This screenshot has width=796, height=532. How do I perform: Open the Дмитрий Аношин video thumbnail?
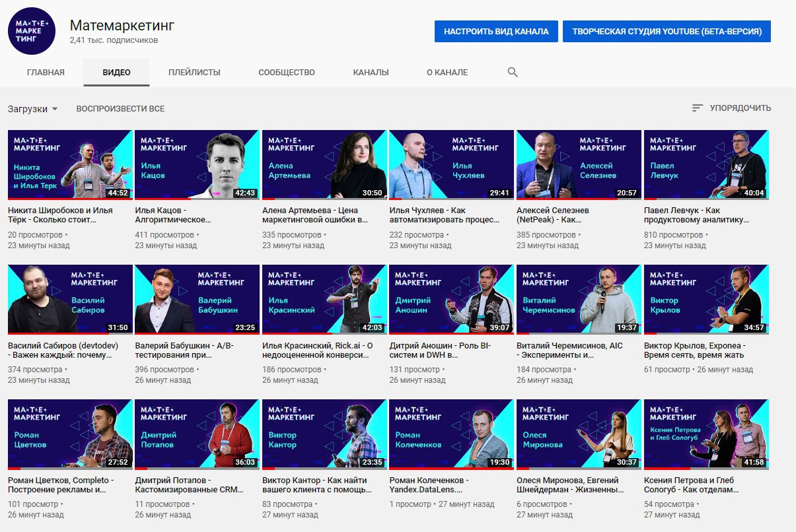pos(451,300)
